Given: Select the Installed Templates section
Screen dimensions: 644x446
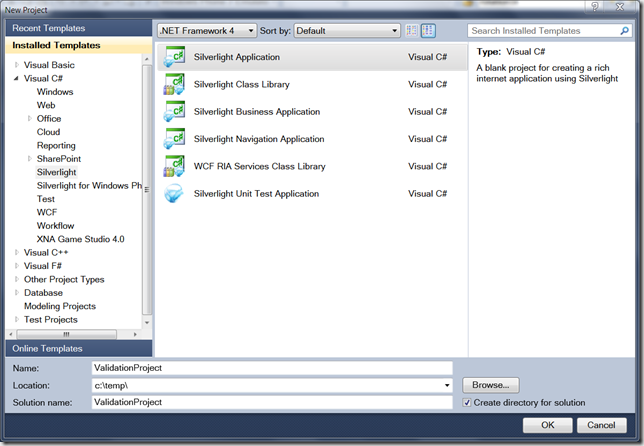Looking at the screenshot, I should pyautogui.click(x=79, y=45).
